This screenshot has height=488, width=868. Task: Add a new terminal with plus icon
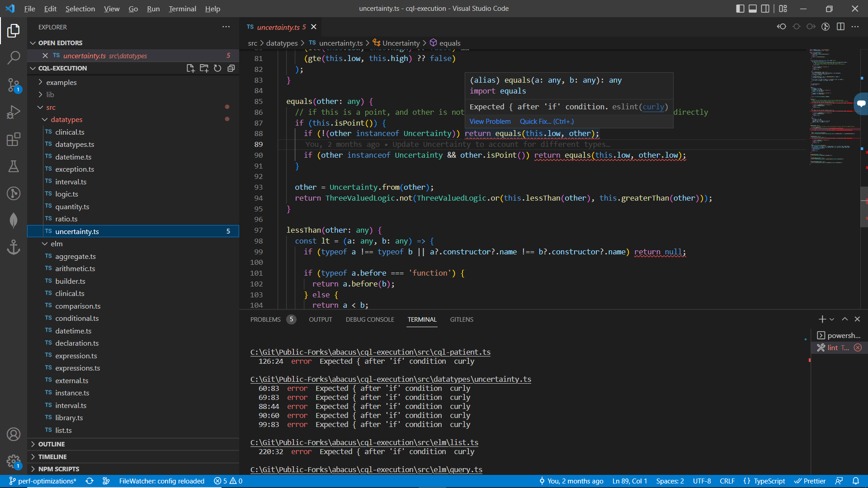click(x=822, y=319)
